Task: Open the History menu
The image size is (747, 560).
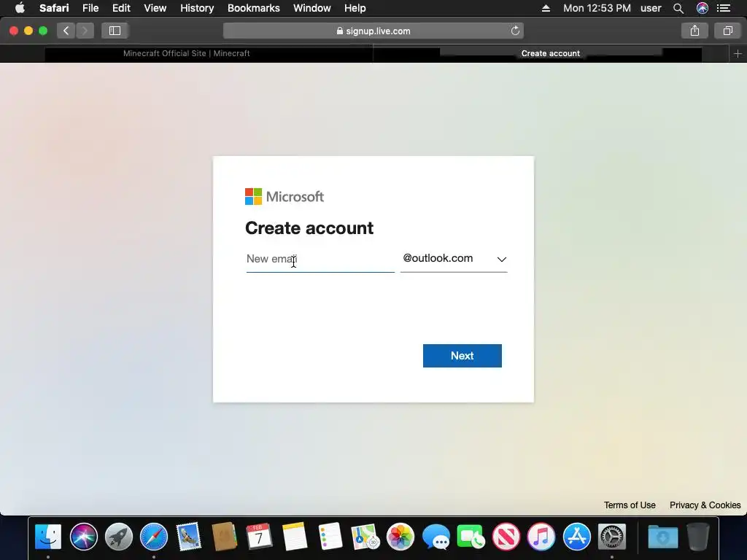Action: click(x=197, y=8)
